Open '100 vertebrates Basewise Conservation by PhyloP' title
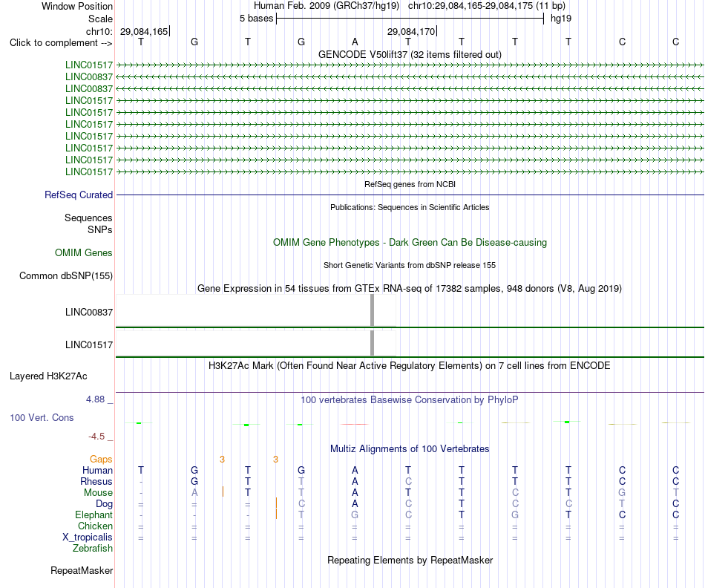Screen dimensions: 705x588 click(410, 400)
